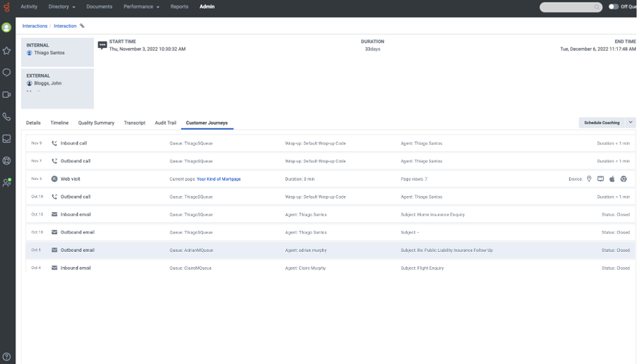The width and height of the screenshot is (638, 364).
Task: Open the Reports menu item
Action: coord(179,7)
